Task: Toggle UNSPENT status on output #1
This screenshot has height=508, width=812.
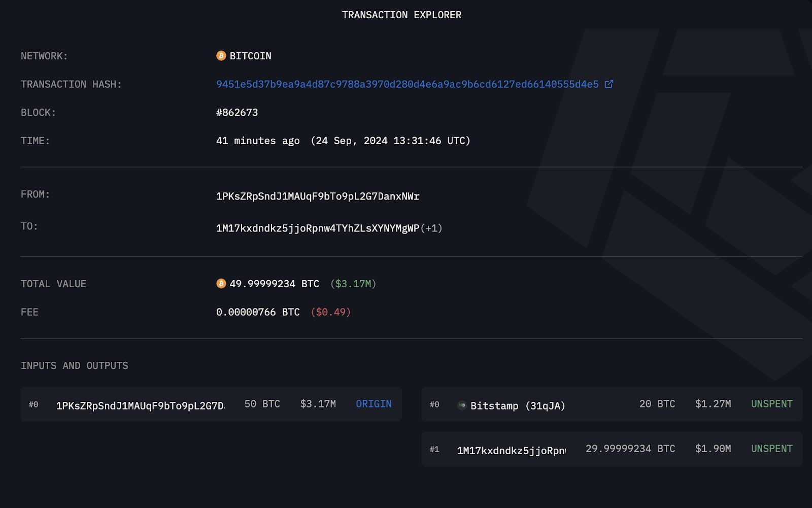Action: tap(771, 449)
